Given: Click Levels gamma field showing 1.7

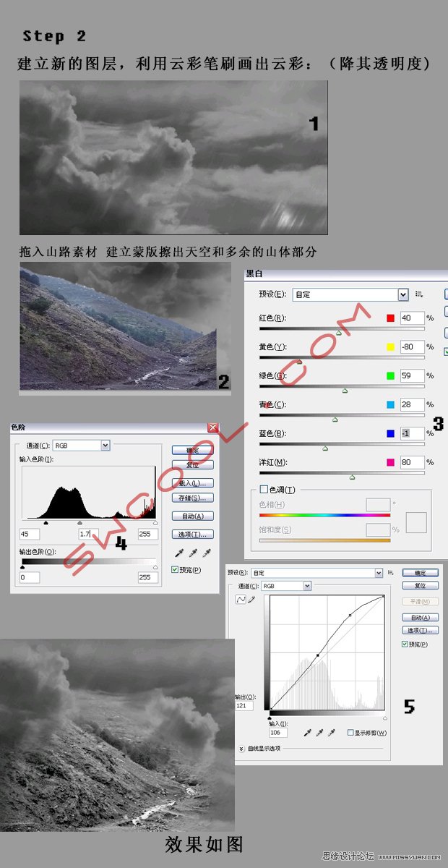Looking at the screenshot, I should [x=88, y=534].
